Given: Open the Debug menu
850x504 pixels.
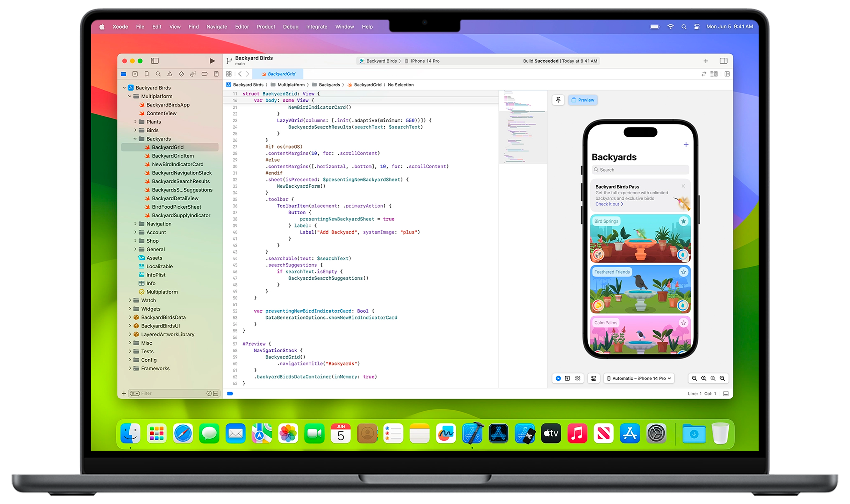Looking at the screenshot, I should 290,27.
